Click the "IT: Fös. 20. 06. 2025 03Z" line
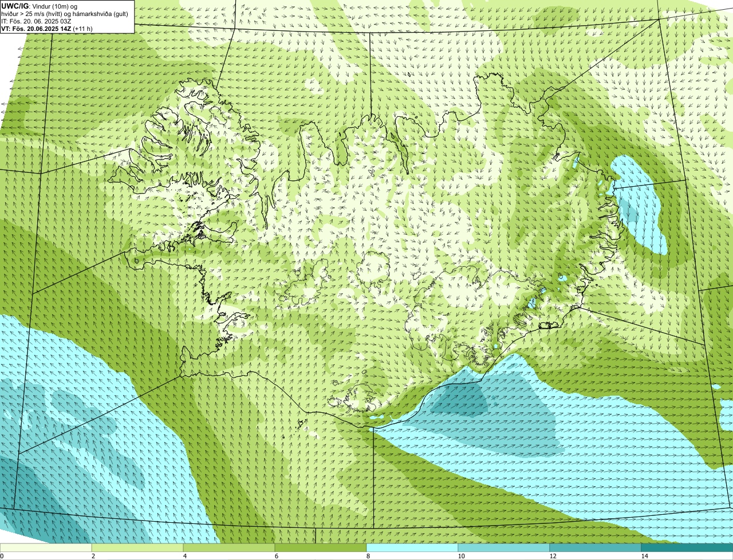This screenshot has width=733, height=560. (x=36, y=21)
